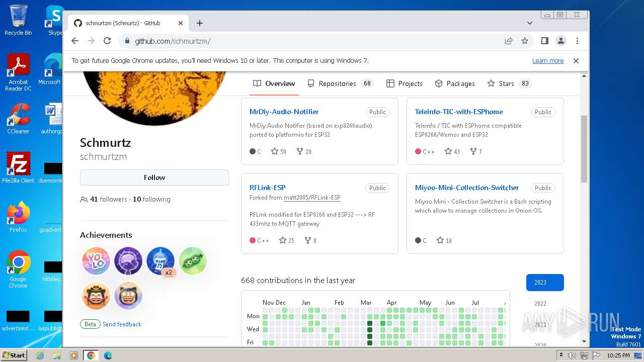Open Acrobat Reader DC desktop shortcut
The height and width of the screenshot is (362, 644).
point(18,73)
